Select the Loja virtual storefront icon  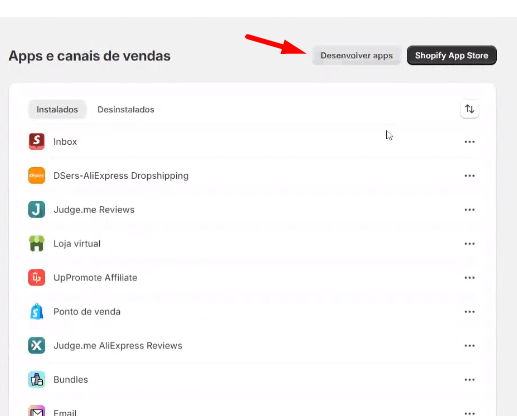point(37,244)
